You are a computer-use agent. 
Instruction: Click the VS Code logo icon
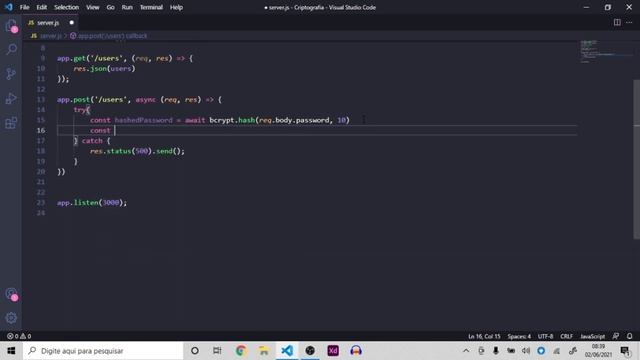coord(8,7)
